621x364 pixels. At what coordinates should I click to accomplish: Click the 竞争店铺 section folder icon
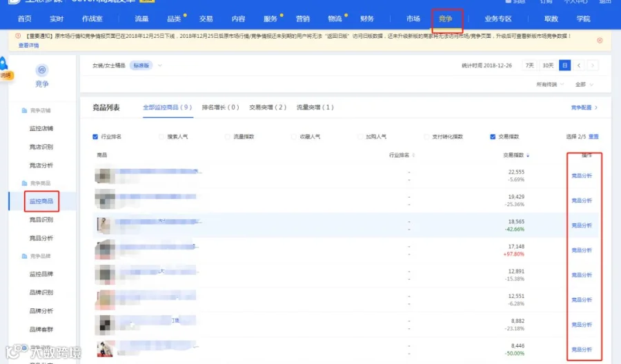(25, 110)
